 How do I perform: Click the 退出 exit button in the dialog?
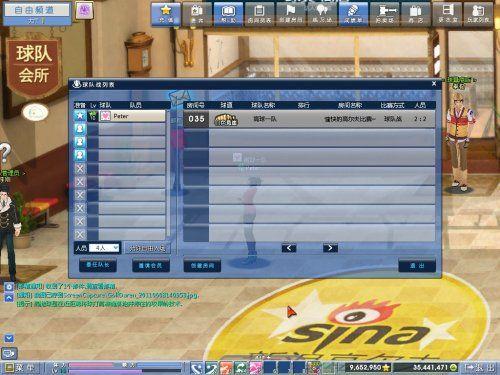417,265
